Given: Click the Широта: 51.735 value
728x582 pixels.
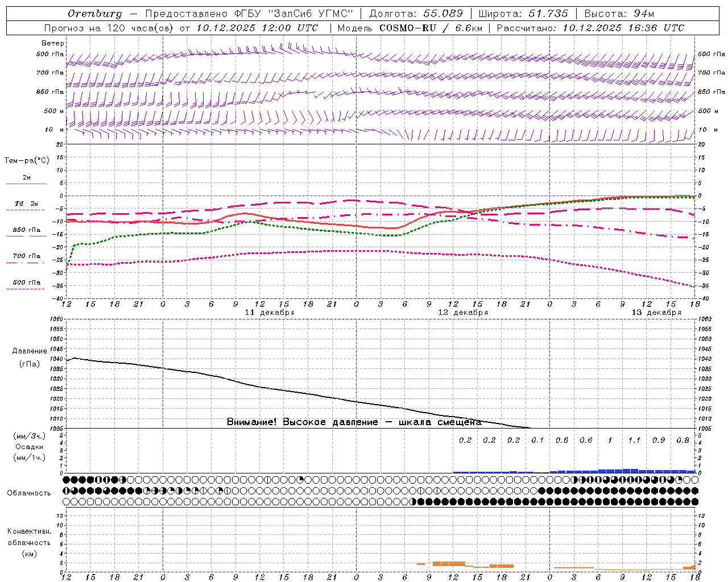Looking at the screenshot, I should (x=523, y=14).
